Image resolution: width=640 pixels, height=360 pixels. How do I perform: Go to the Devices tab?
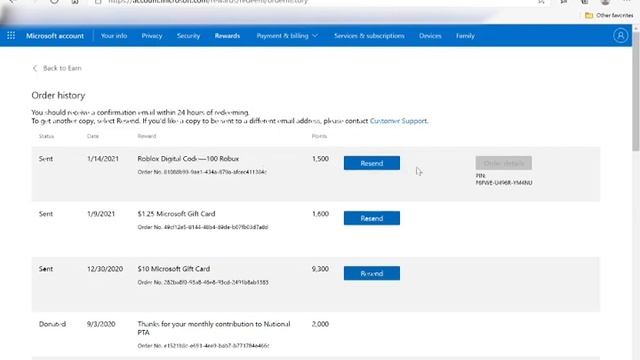(x=430, y=36)
